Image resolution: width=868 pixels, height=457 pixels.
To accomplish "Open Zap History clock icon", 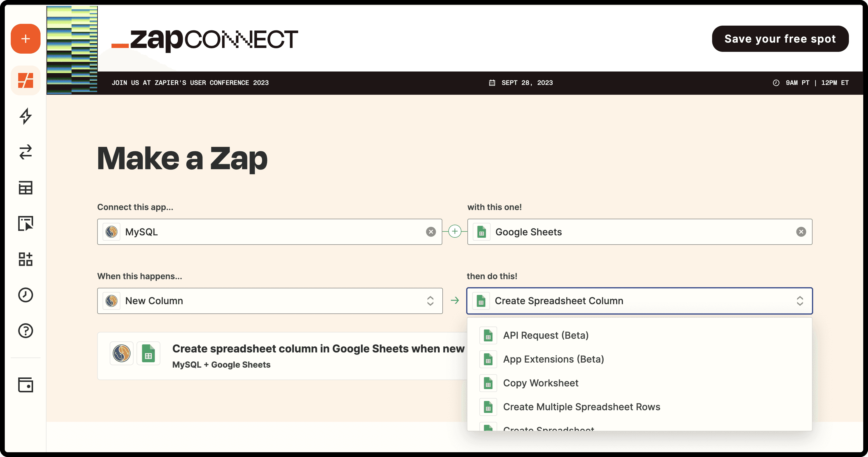I will (26, 295).
